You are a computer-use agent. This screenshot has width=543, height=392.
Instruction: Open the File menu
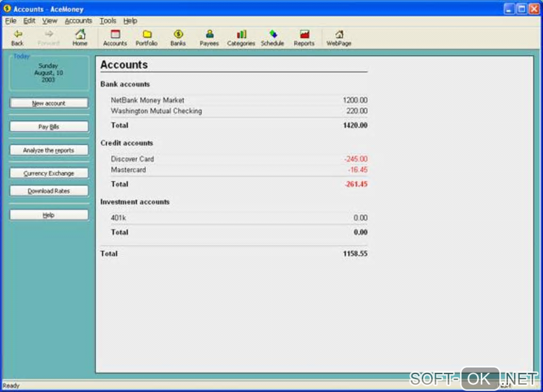pyautogui.click(x=11, y=21)
